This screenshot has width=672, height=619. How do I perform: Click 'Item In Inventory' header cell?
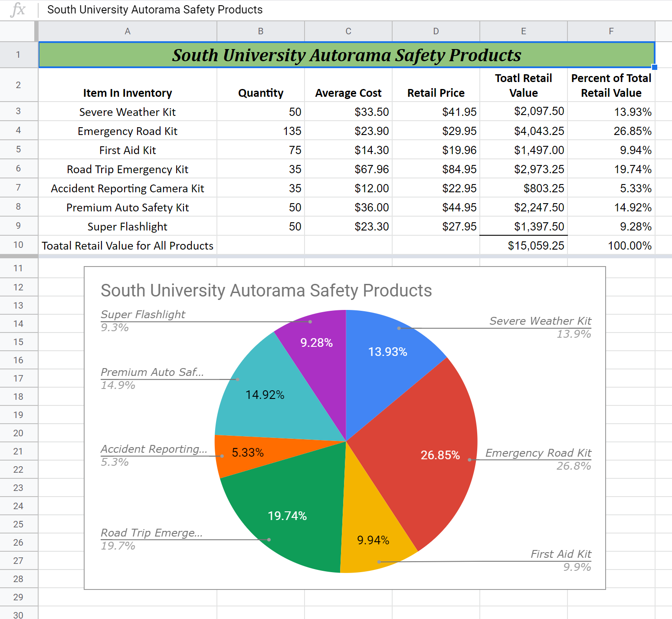point(128,85)
